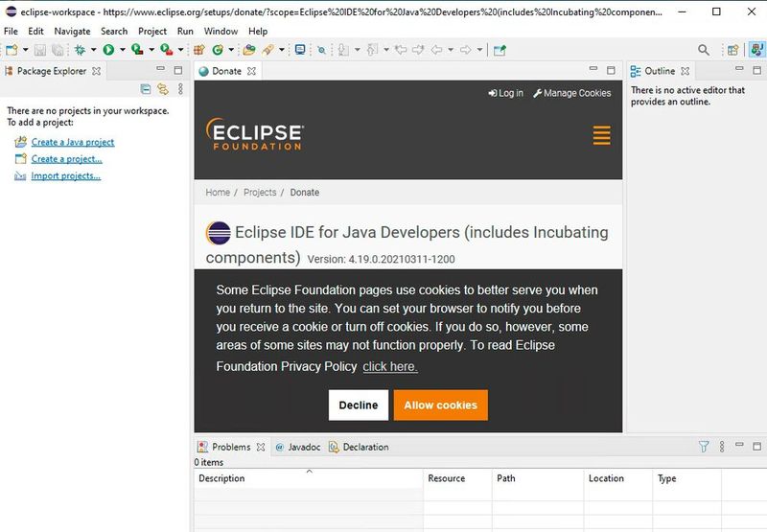Click the Manage Cookies link
This screenshot has width=767, height=532.
(x=571, y=93)
